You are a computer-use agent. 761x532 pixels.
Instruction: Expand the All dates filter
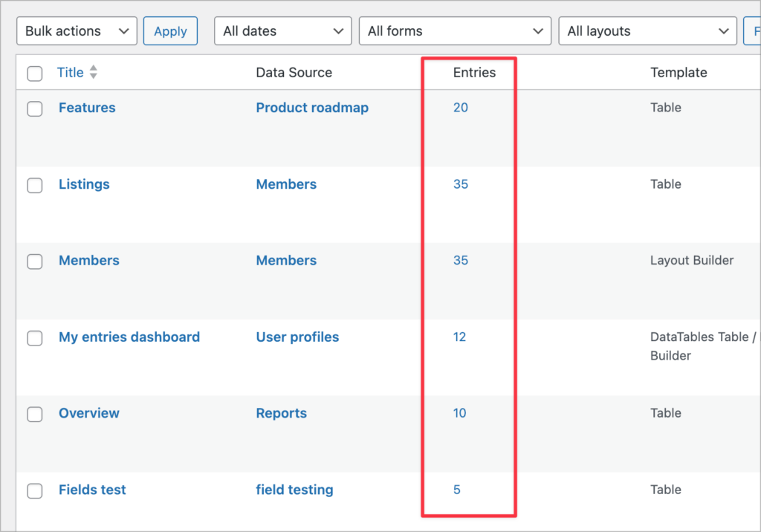coord(282,30)
